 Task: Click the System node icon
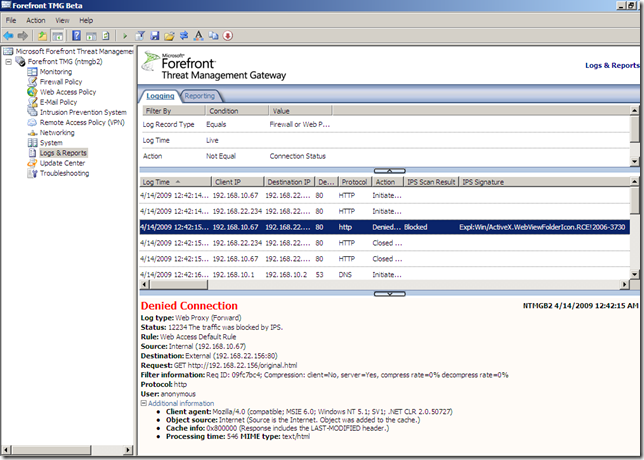point(32,143)
